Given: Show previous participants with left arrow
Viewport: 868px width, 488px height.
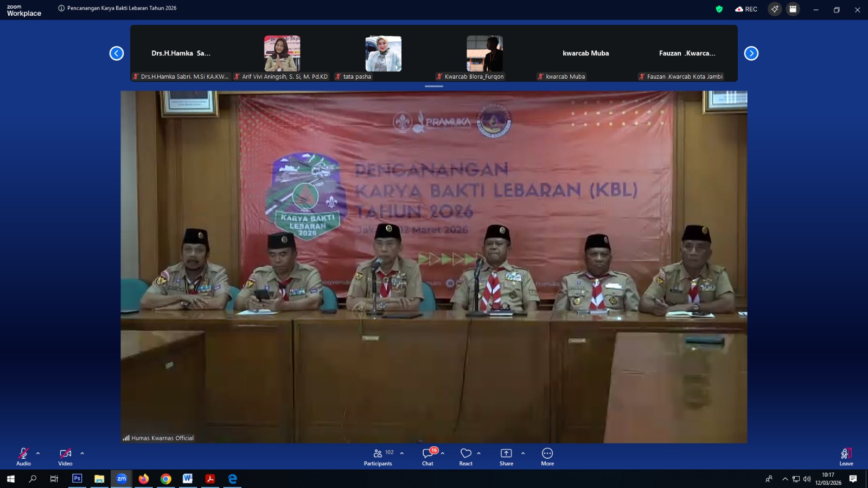Looking at the screenshot, I should coord(117,53).
